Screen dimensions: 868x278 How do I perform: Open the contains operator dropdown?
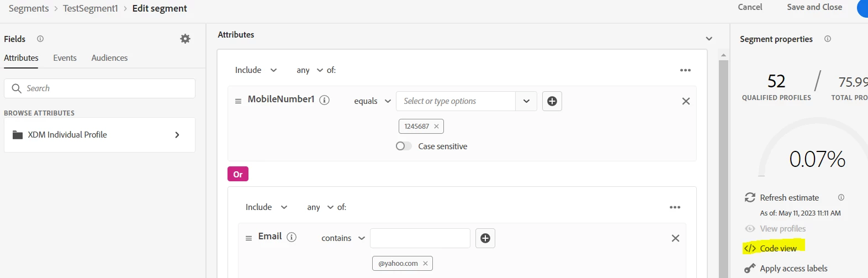343,238
